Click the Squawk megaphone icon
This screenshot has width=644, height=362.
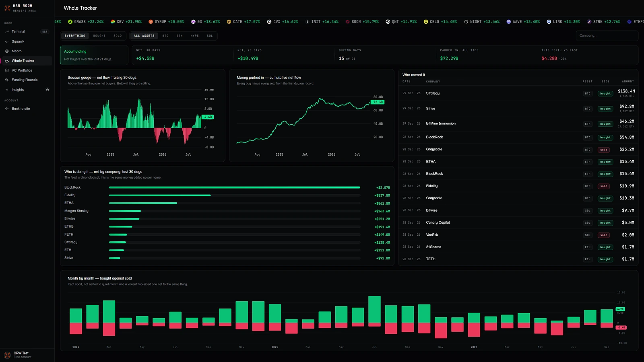[x=7, y=41]
